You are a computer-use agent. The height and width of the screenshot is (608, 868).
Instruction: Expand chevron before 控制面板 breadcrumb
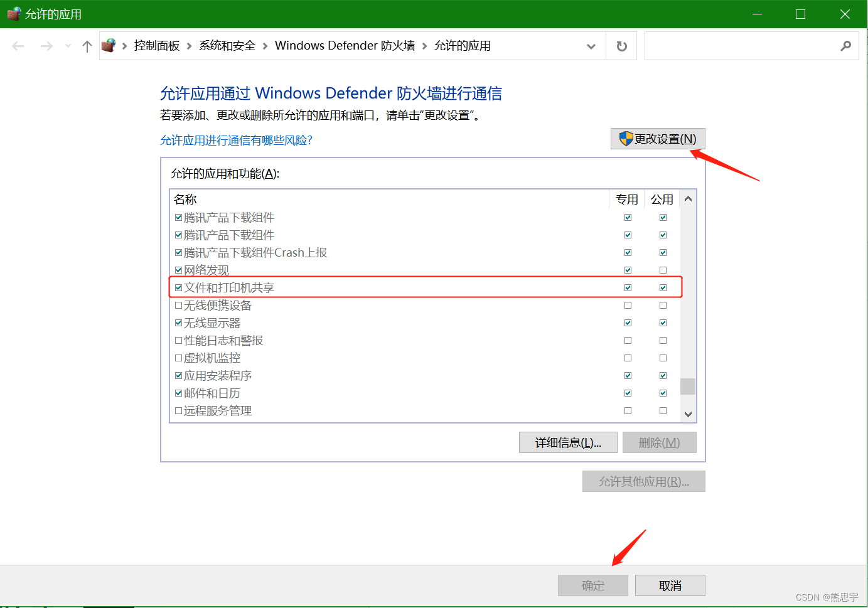point(124,46)
